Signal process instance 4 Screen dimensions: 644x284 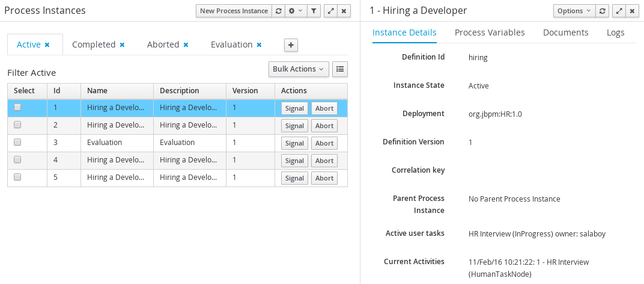(294, 161)
